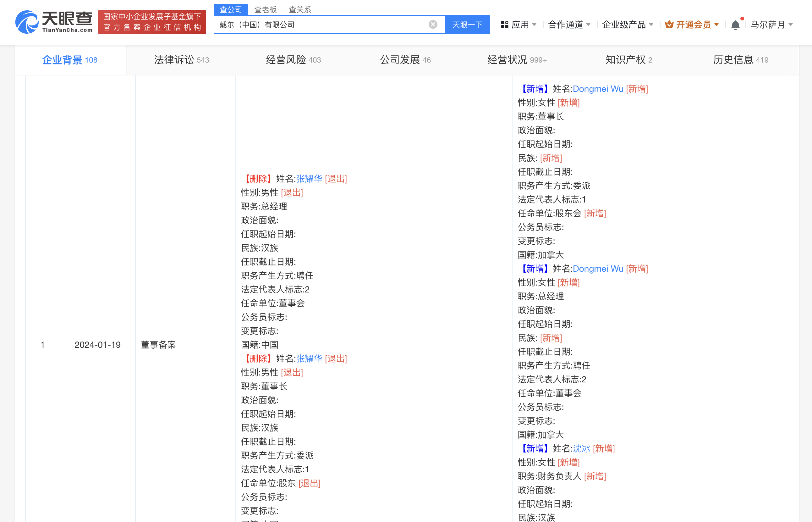The height and width of the screenshot is (522, 812).
Task: Click the text 职务产生方式:委派 under Dongmei Wu
Action: (554, 186)
